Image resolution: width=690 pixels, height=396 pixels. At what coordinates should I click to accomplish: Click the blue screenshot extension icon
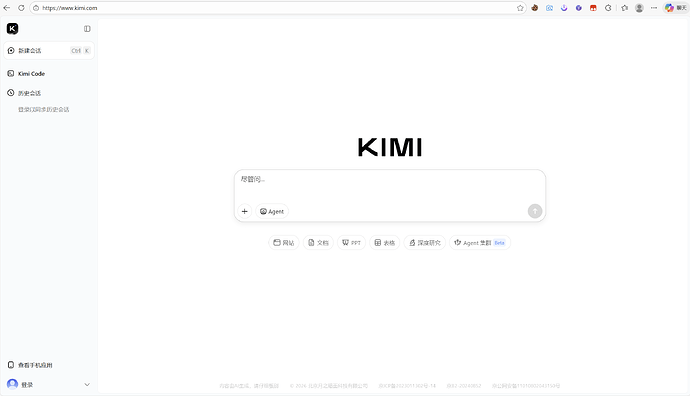549,8
